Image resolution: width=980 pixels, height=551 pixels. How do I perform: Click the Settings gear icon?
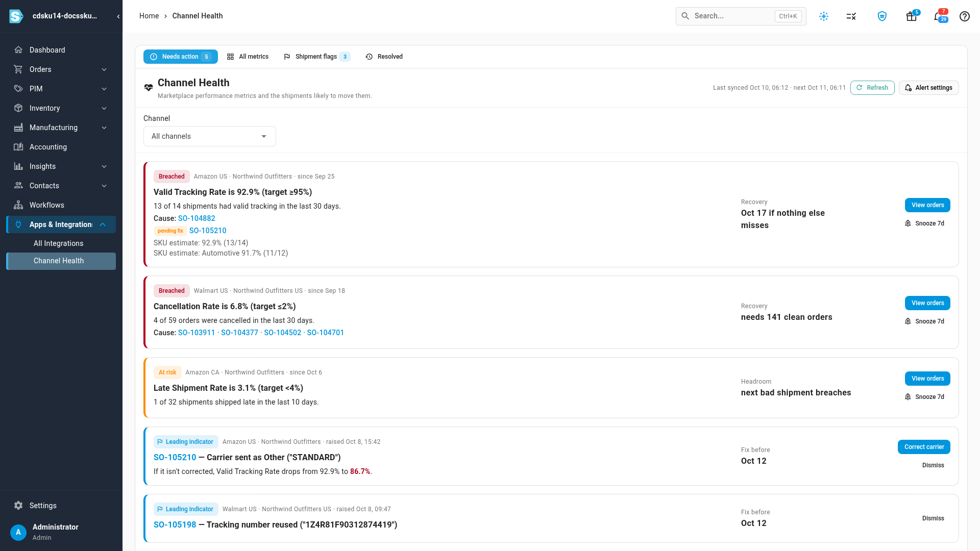[x=18, y=506]
